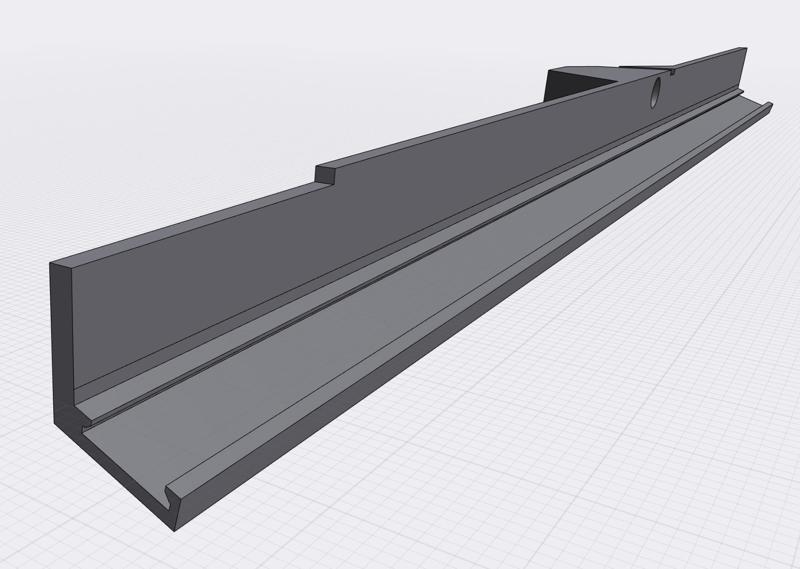Select the circular hole in the rail
This screenshot has height=569, width=800.
tap(655, 92)
